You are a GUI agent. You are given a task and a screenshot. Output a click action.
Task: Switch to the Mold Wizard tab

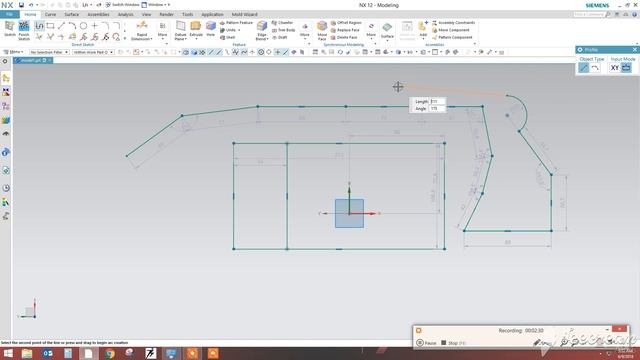[244, 14]
